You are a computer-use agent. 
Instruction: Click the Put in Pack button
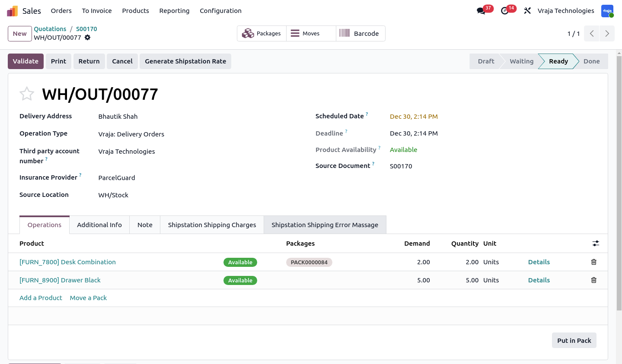[x=574, y=340]
